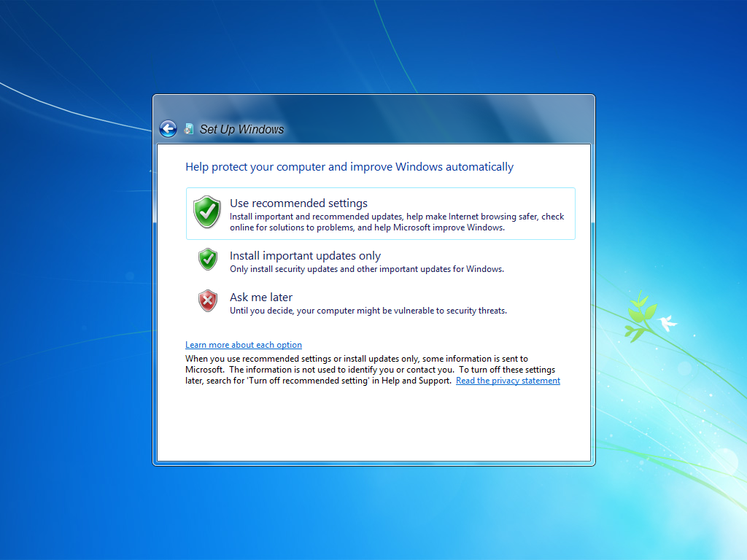Click the text Until you decide, your computer
The image size is (747, 560).
coord(368,311)
